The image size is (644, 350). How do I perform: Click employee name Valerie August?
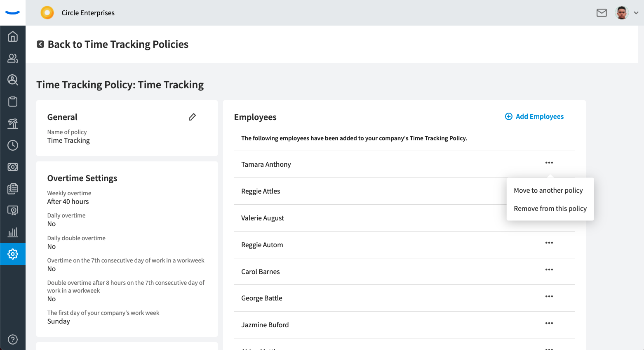(263, 218)
